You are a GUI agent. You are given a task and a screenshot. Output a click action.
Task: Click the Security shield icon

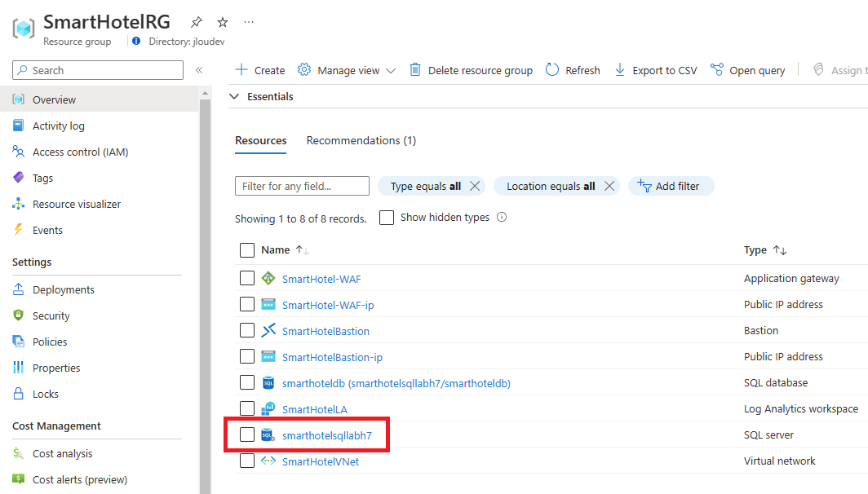click(18, 315)
